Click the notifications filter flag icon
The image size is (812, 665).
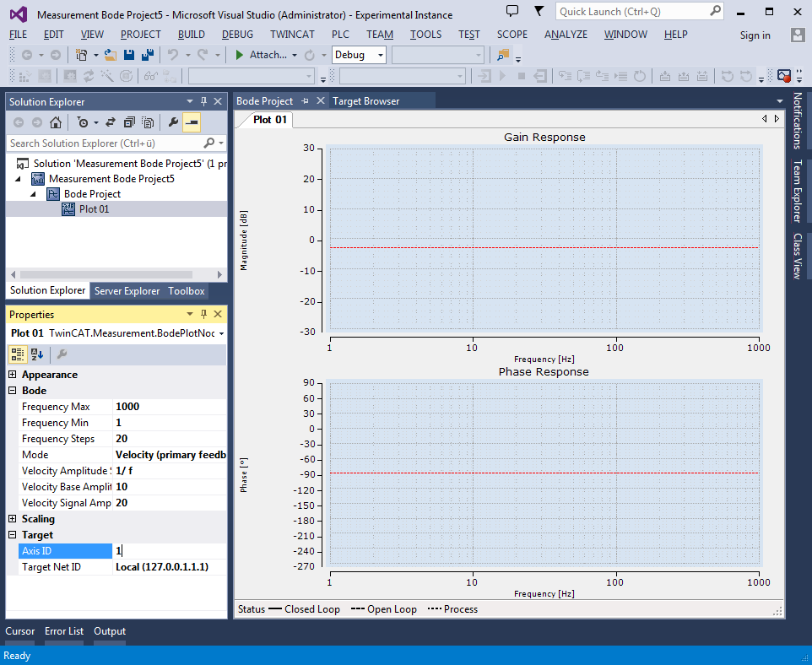pos(539,11)
